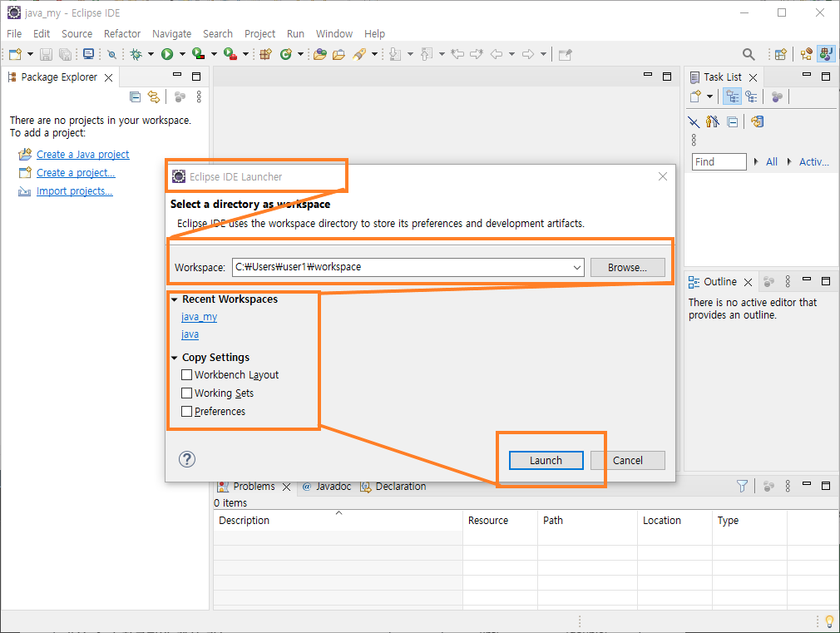The width and height of the screenshot is (840, 633).
Task: Click the Open Task folder icon
Action: [338, 54]
